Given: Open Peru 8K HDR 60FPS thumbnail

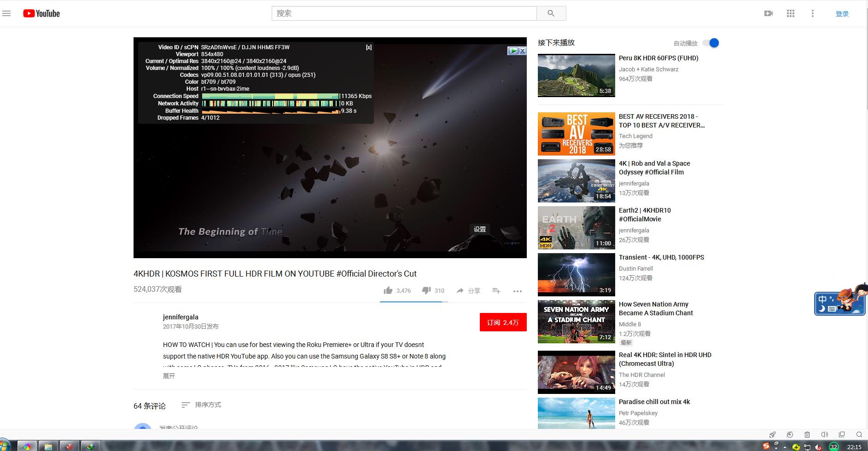Looking at the screenshot, I should tap(577, 75).
